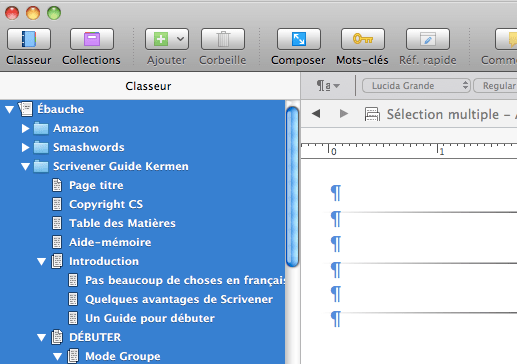
Task: Select Pas beaucoup de choses en français
Action: (185, 280)
